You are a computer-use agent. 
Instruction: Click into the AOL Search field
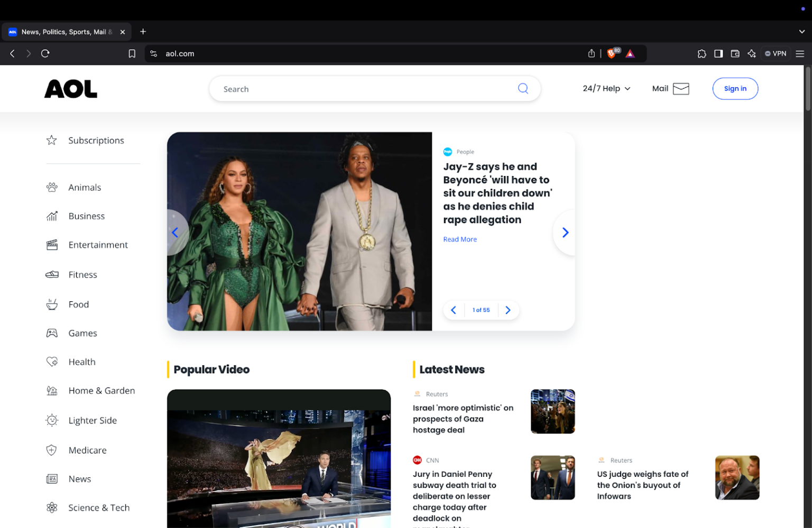[x=365, y=89]
